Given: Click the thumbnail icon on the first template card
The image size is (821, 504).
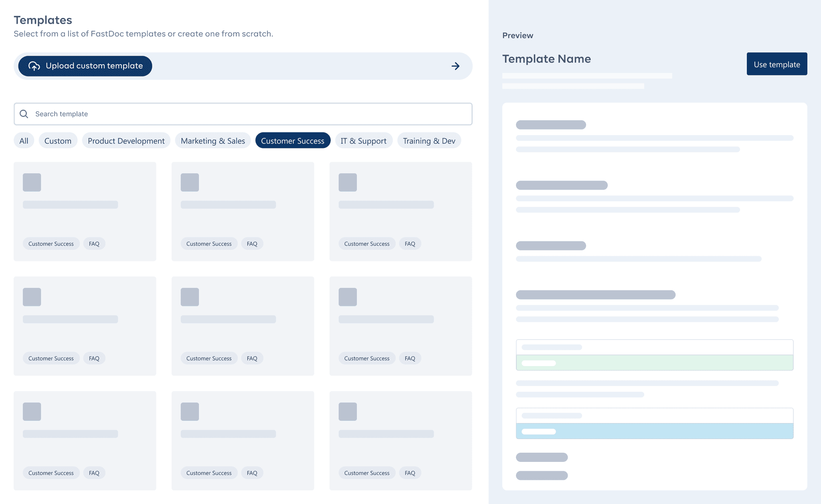Looking at the screenshot, I should coord(32,182).
